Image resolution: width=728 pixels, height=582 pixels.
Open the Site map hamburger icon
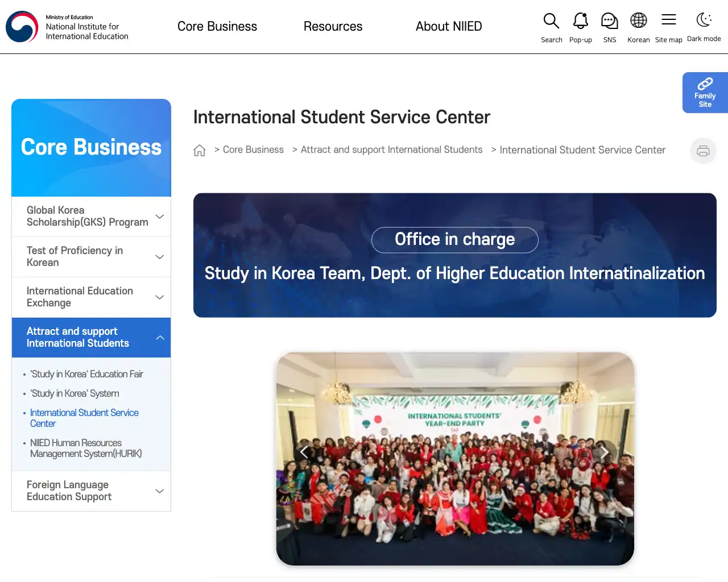click(x=669, y=20)
